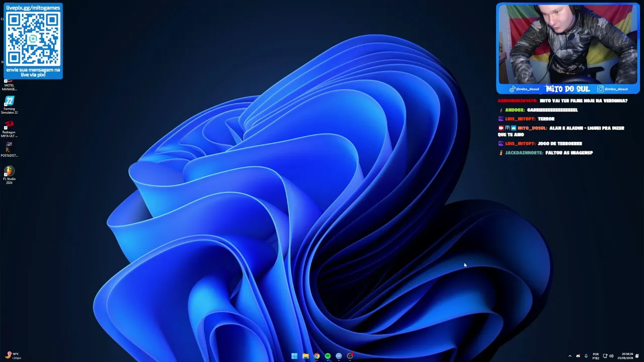The width and height of the screenshot is (644, 362).
Task: Open the weather widget on the taskbar
Action: [x=13, y=355]
